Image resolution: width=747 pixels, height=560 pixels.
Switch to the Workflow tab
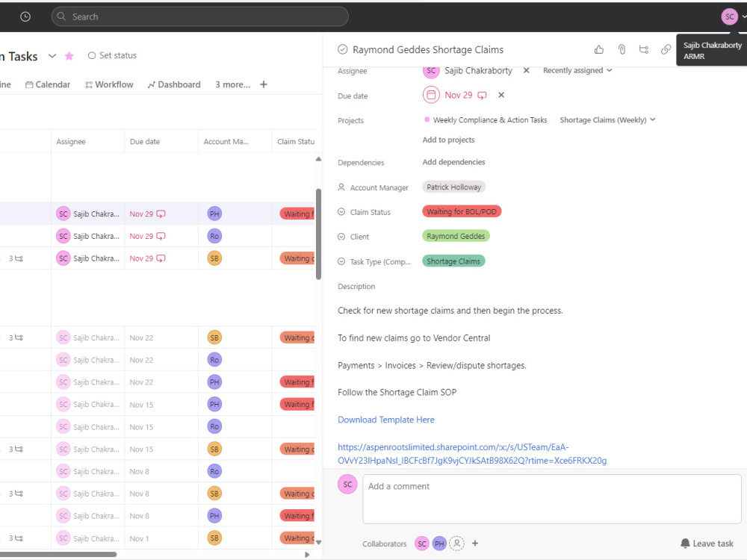point(109,84)
